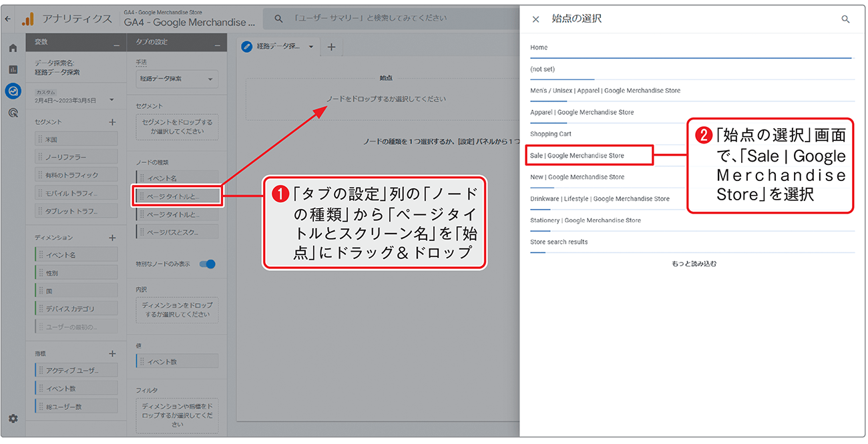Click the Google Analytics logo

click(x=28, y=19)
